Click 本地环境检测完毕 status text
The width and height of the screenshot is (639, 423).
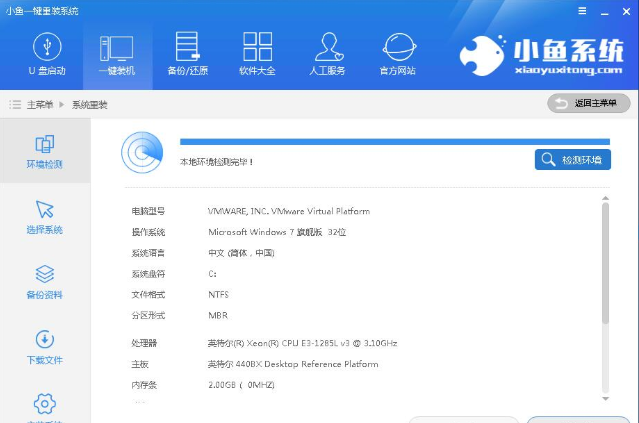(x=216, y=162)
